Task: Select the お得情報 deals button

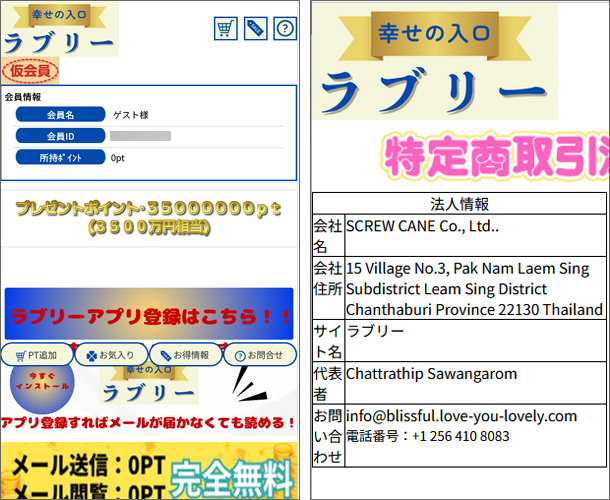Action: 185,355
